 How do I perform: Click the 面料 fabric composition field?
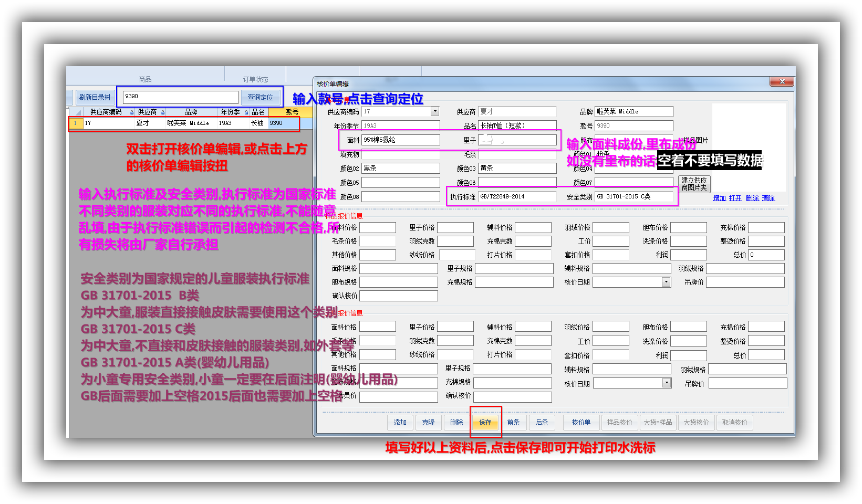(x=400, y=140)
